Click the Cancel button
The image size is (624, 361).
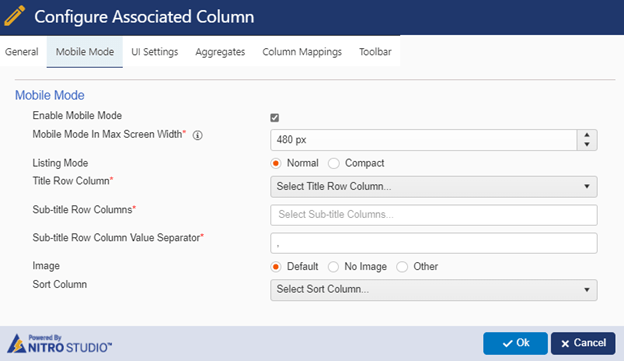[583, 343]
